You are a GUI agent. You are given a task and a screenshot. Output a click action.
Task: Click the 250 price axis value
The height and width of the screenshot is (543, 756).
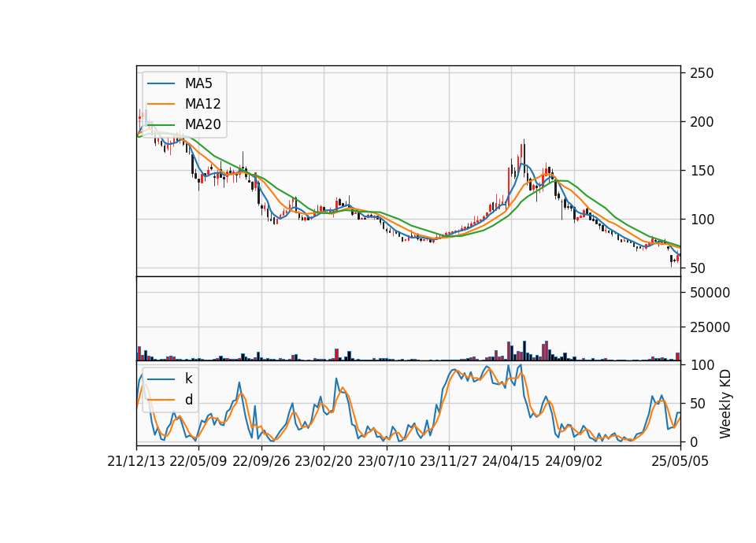[702, 73]
